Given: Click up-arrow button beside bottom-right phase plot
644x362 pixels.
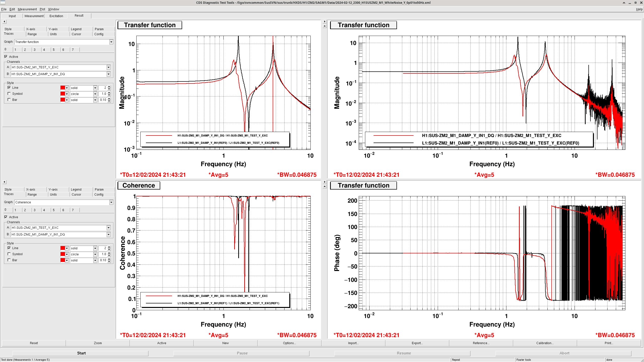Looking at the screenshot, I should click(x=325, y=186).
